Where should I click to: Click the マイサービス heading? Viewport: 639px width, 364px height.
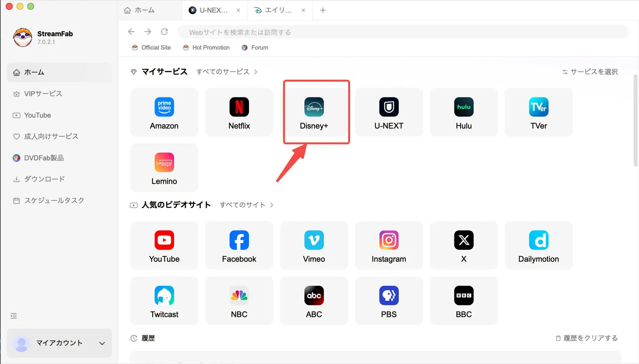(164, 72)
